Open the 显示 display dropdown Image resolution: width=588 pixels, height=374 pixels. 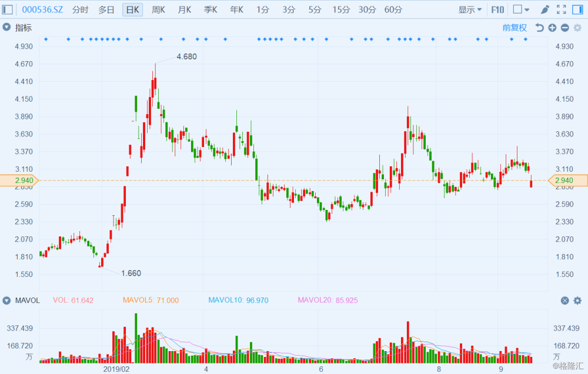(470, 9)
